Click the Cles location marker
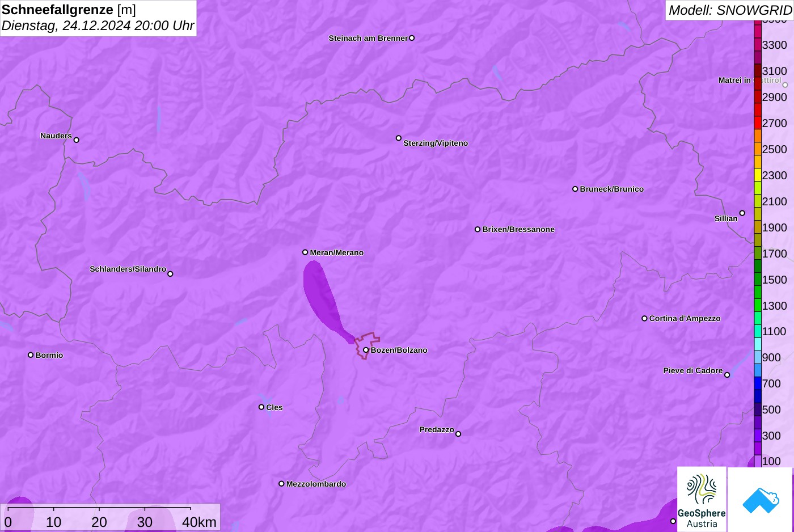The image size is (794, 532). 261,407
